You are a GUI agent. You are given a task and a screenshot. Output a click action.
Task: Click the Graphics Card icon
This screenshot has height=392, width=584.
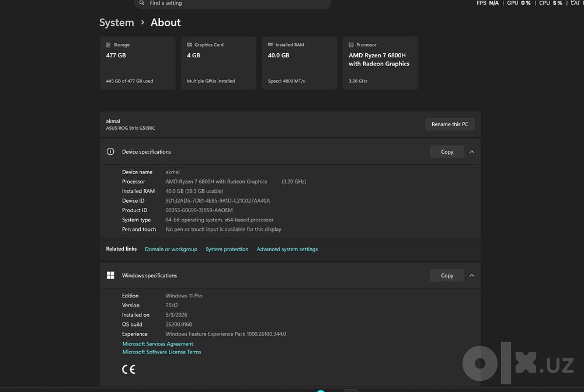pos(189,45)
